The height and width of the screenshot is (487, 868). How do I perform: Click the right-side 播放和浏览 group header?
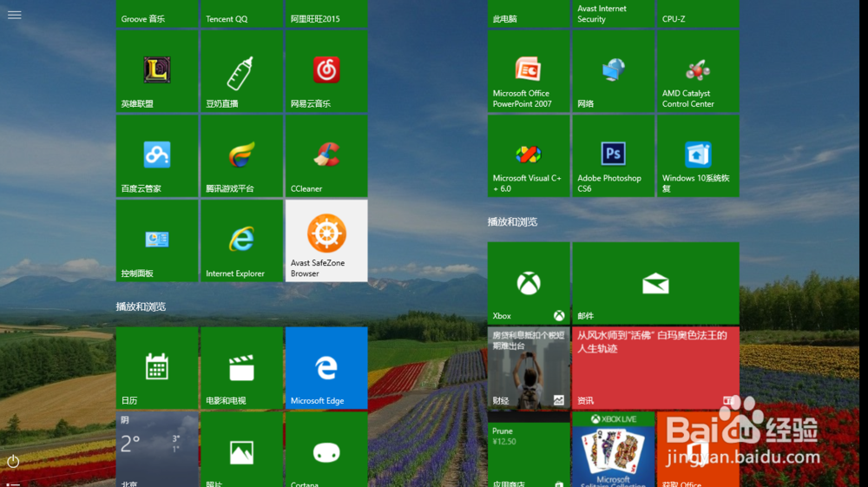click(x=513, y=222)
